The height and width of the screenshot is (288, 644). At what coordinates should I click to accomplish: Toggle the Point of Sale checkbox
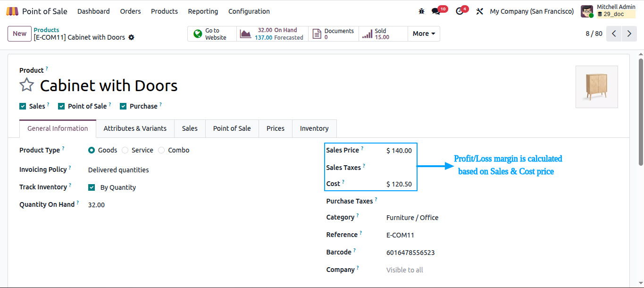pyautogui.click(x=61, y=106)
